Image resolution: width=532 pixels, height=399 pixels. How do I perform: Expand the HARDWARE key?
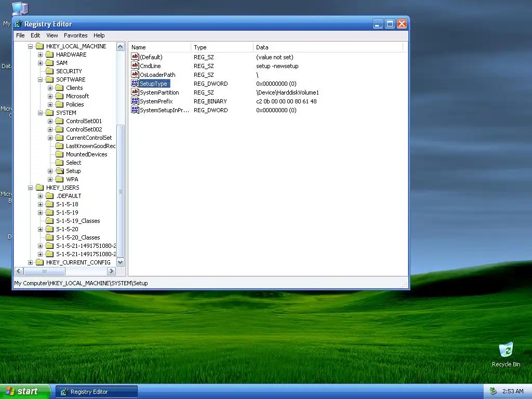click(41, 55)
